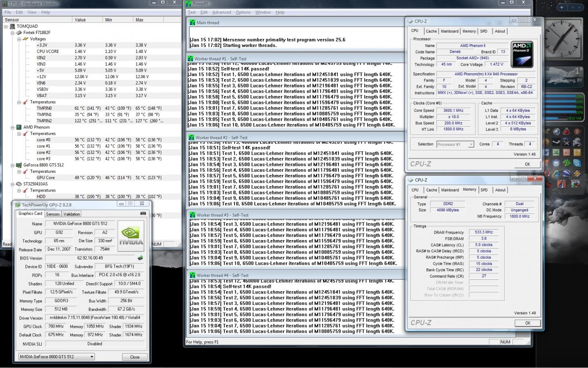
Task: Open the Outlook shortcut in the sidebar launcher
Action: coord(577,153)
